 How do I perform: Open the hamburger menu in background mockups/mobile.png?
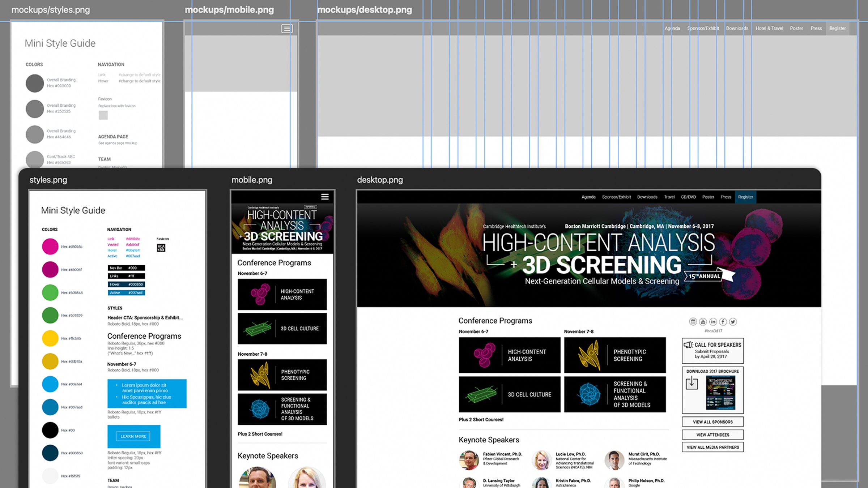tap(287, 29)
